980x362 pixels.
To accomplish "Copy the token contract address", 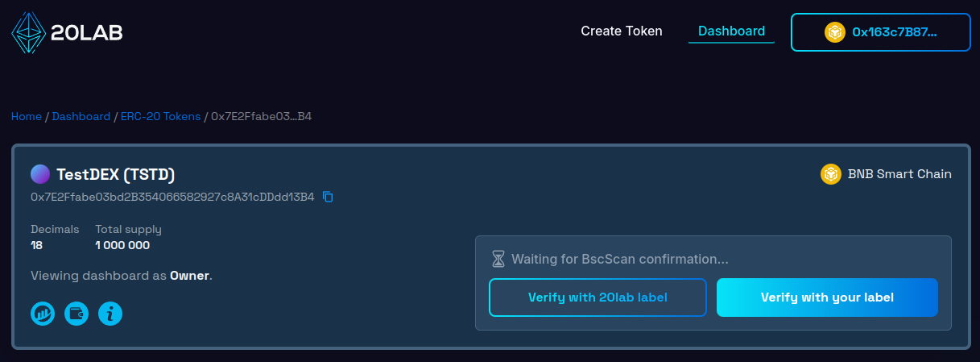I will coord(328,197).
